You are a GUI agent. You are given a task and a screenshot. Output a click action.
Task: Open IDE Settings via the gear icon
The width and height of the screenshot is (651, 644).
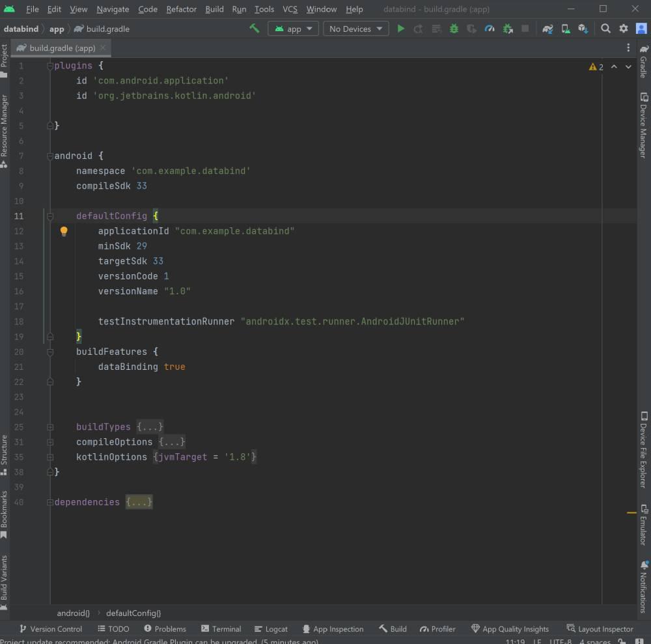click(623, 29)
